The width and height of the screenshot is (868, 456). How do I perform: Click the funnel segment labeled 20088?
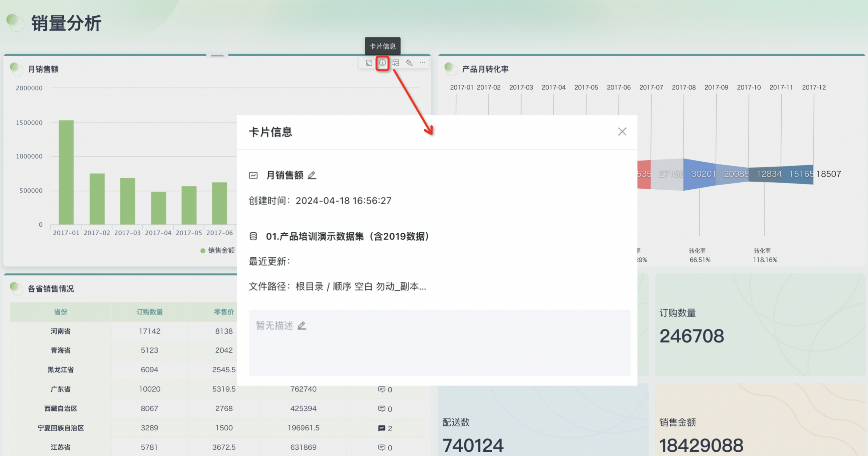click(x=732, y=174)
